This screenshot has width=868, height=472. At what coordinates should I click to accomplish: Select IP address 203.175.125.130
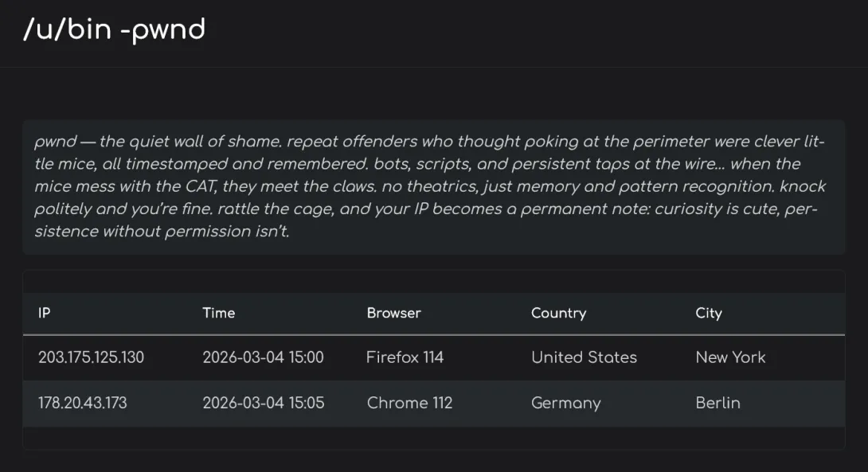click(x=91, y=357)
